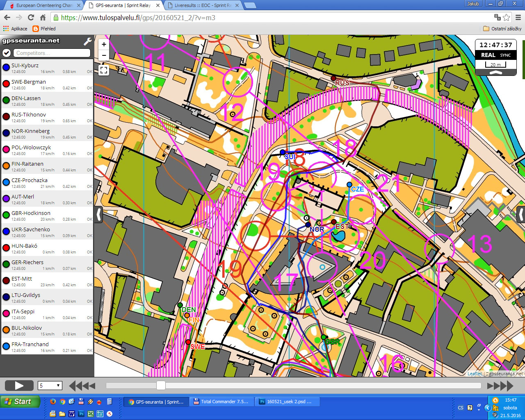Toggle the select-all competitors checkmark
Image resolution: width=525 pixels, height=420 pixels.
pyautogui.click(x=6, y=53)
